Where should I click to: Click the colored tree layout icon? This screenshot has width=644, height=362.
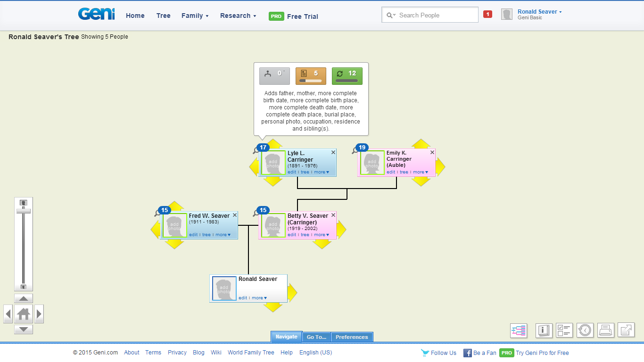point(519,330)
